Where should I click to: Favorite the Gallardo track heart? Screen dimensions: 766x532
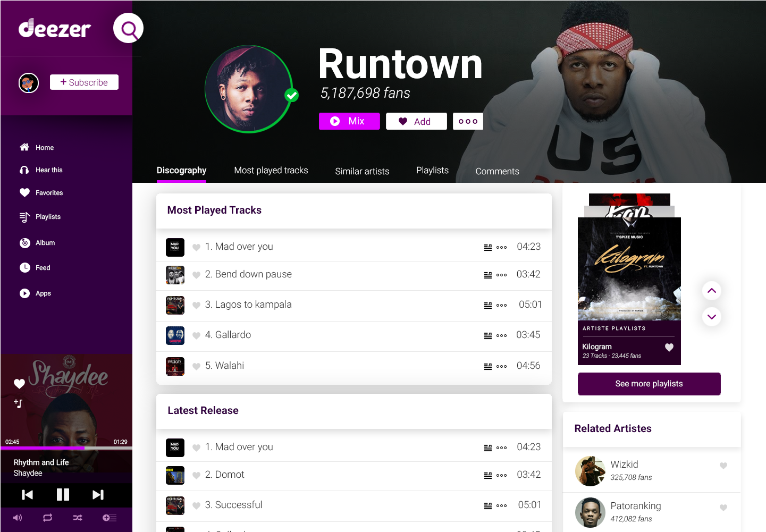196,335
